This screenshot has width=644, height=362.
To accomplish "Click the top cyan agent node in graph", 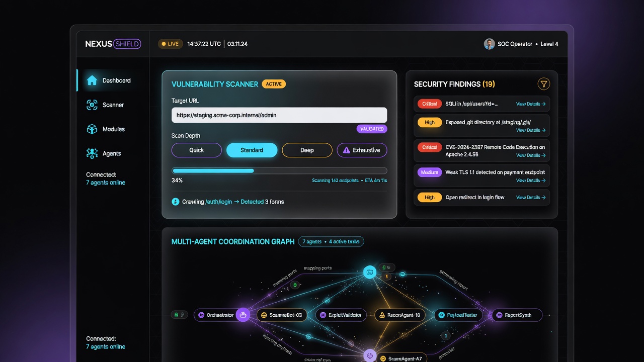I will 370,273.
